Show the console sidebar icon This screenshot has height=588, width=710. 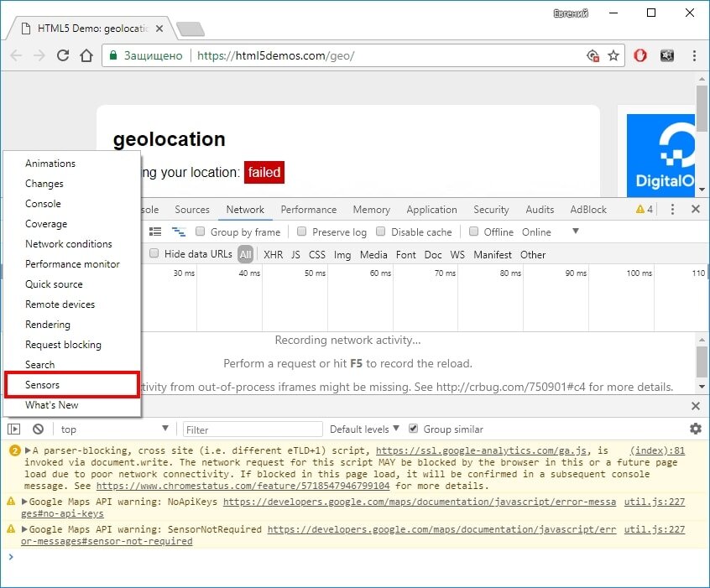click(x=14, y=429)
